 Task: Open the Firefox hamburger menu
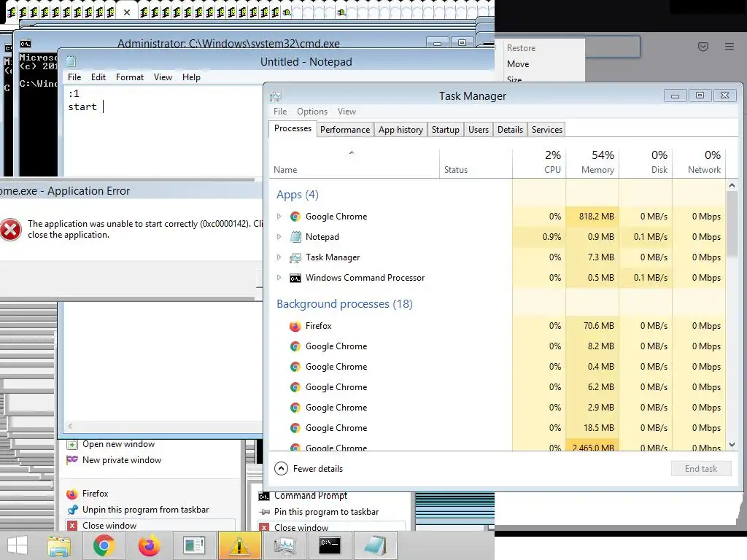[729, 47]
